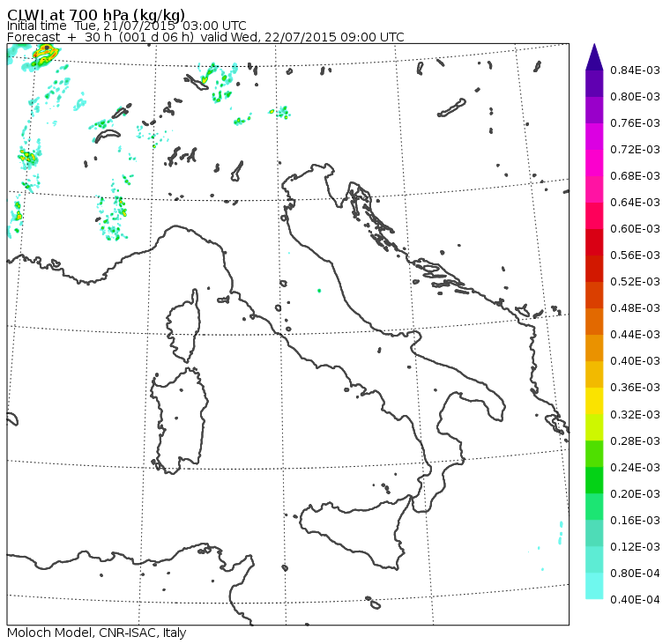The height and width of the screenshot is (644, 670).
Task: Click the 0.24E-03 colorbar label
Action: tap(635, 468)
